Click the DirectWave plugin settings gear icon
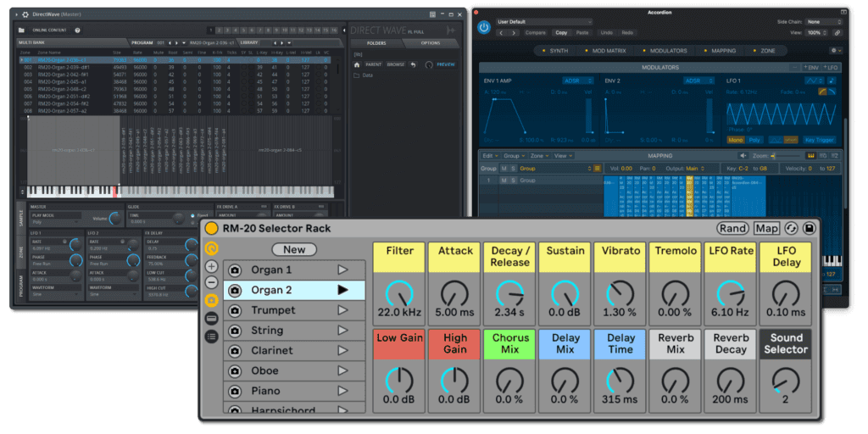This screenshot has height=434, width=868. tap(25, 14)
